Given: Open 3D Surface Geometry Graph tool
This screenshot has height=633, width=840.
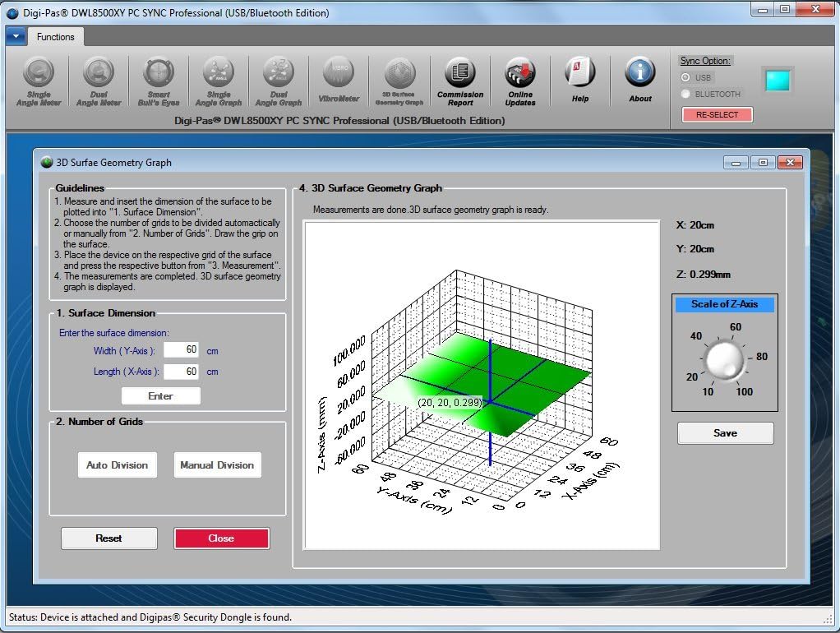Looking at the screenshot, I should point(399,81).
